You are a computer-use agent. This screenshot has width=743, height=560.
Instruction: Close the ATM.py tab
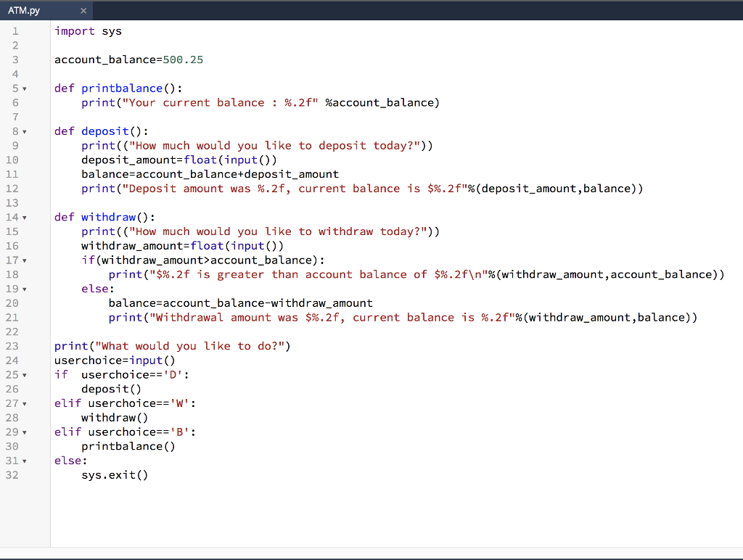coord(83,10)
